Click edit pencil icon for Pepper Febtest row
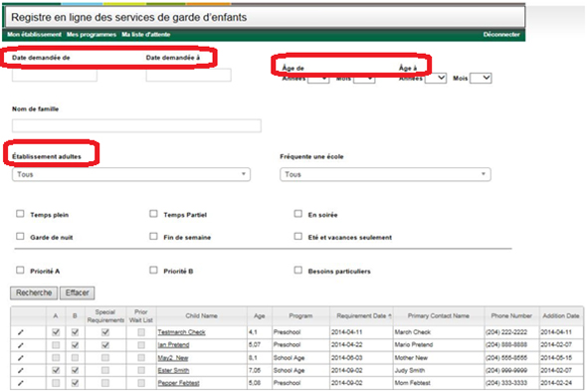The width and height of the screenshot is (587, 392). [21, 383]
